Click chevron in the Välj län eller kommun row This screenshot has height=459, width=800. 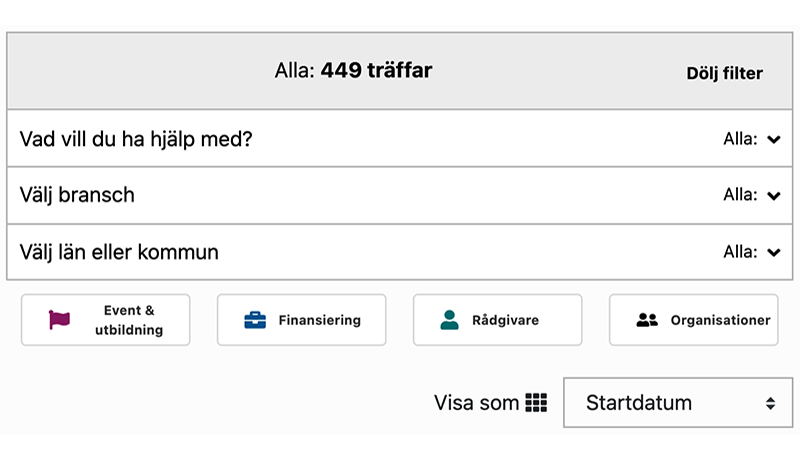click(x=773, y=253)
